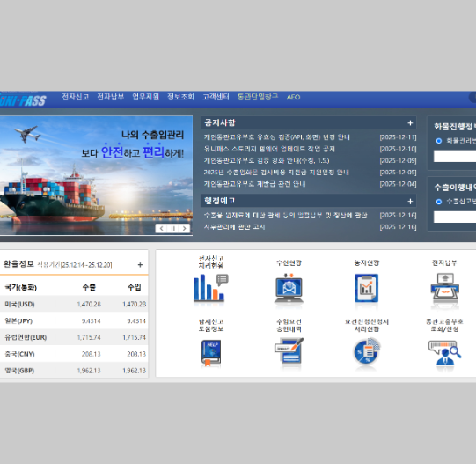The image size is (476, 464).
Task: Click the 일본(JPY) currency row label
Action: (18, 320)
